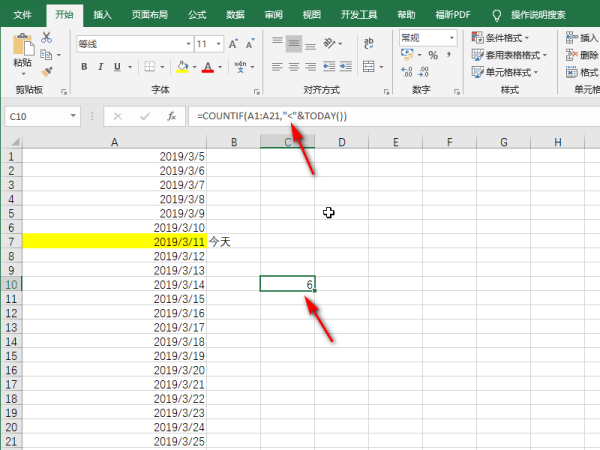Toggle Bold formatting
The width and height of the screenshot is (600, 450).
85,67
